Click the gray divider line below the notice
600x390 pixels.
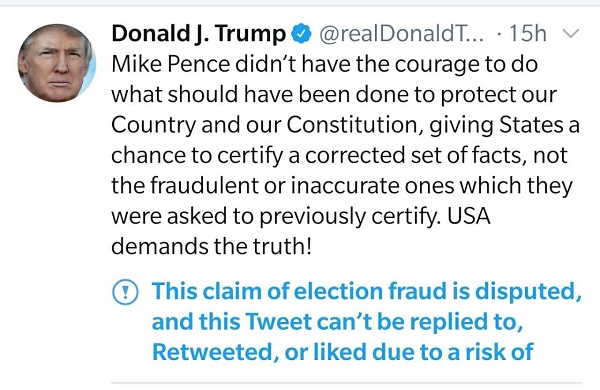click(346, 382)
